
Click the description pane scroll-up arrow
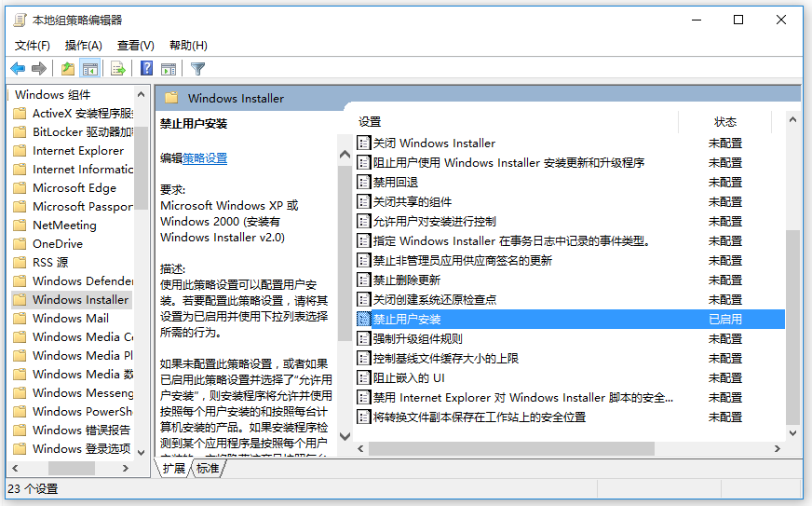(x=345, y=154)
